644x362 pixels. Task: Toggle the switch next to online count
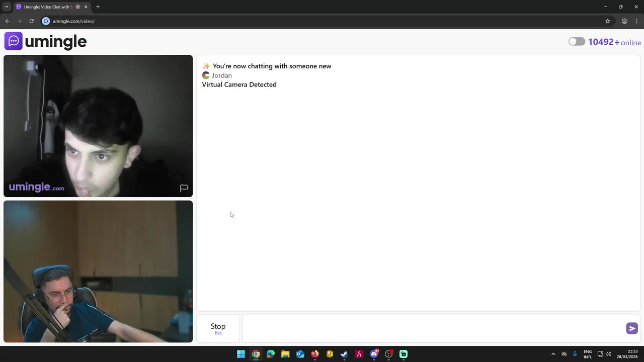coord(577,42)
